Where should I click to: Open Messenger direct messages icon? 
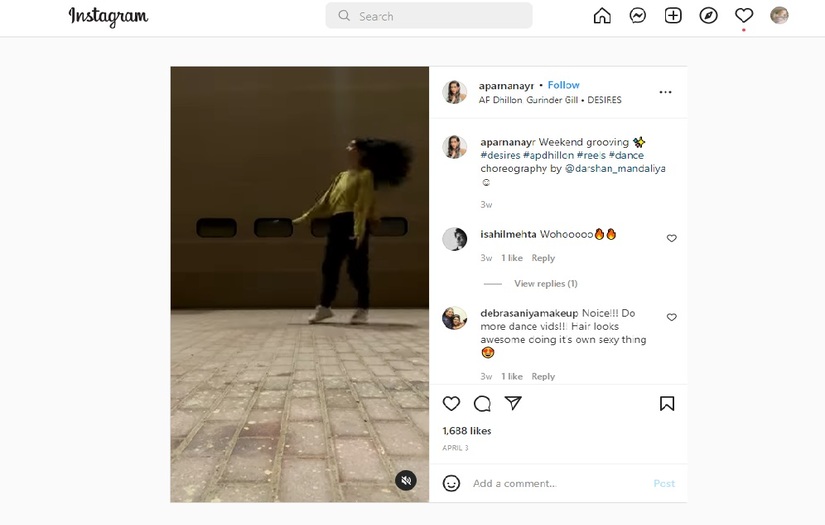pyautogui.click(x=637, y=16)
